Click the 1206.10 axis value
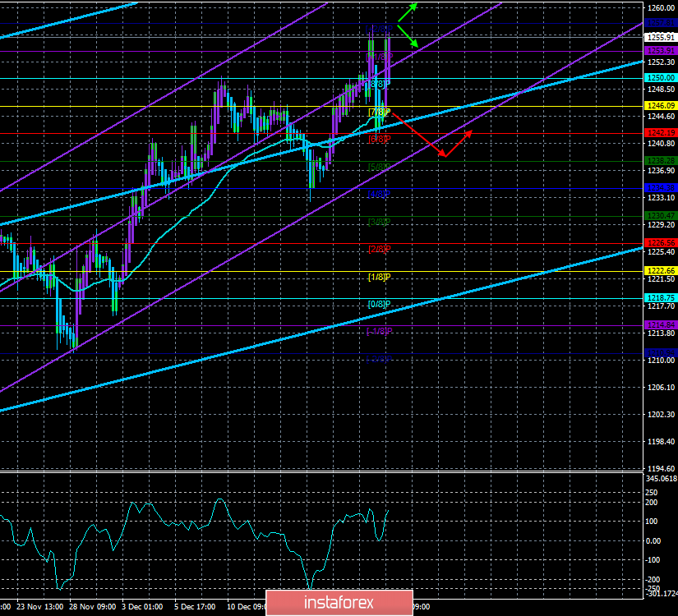The width and height of the screenshot is (678, 616). (x=661, y=388)
